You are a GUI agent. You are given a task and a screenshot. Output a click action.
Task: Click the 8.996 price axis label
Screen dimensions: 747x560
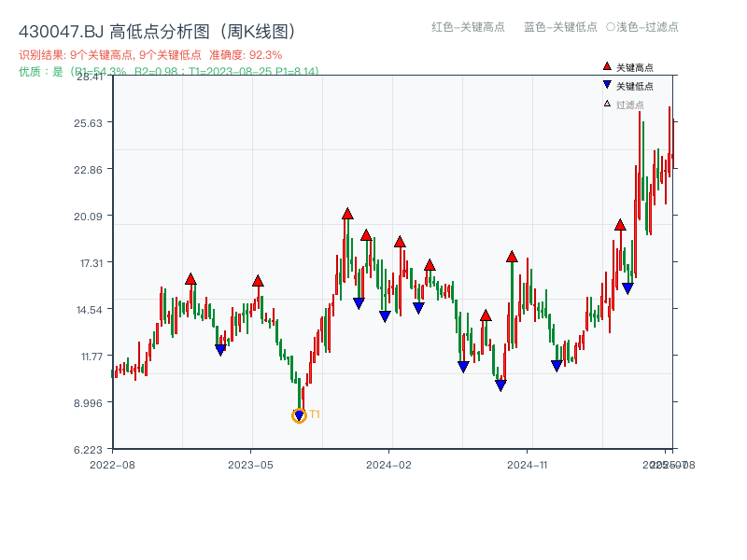tap(88, 403)
